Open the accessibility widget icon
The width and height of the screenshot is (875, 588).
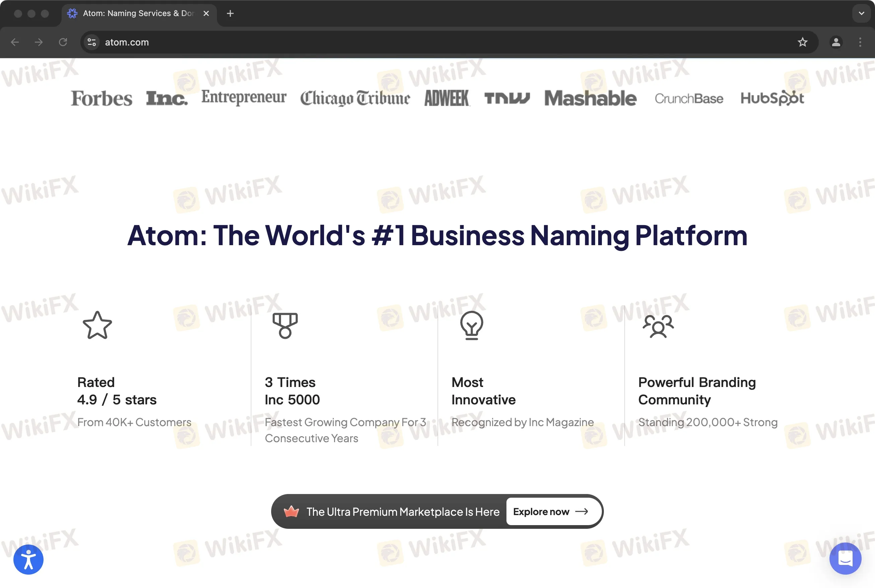coord(28,560)
